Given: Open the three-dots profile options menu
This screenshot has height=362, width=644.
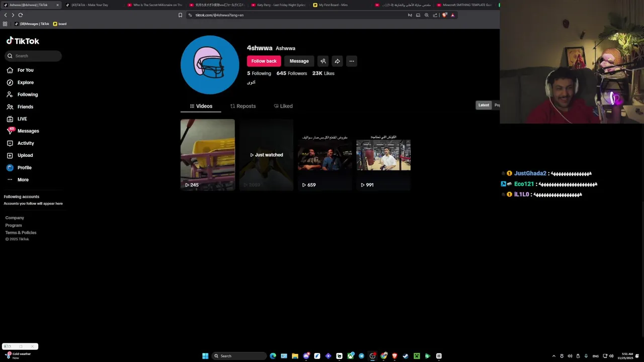Looking at the screenshot, I should point(352,61).
